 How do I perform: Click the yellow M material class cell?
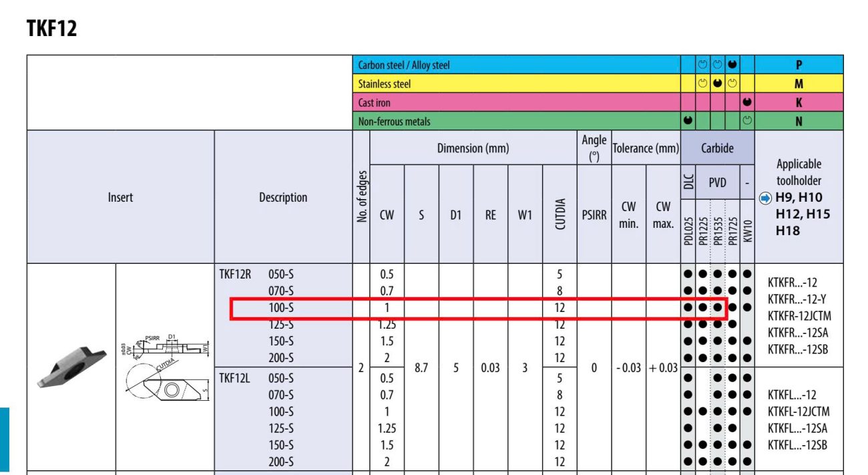click(x=799, y=84)
